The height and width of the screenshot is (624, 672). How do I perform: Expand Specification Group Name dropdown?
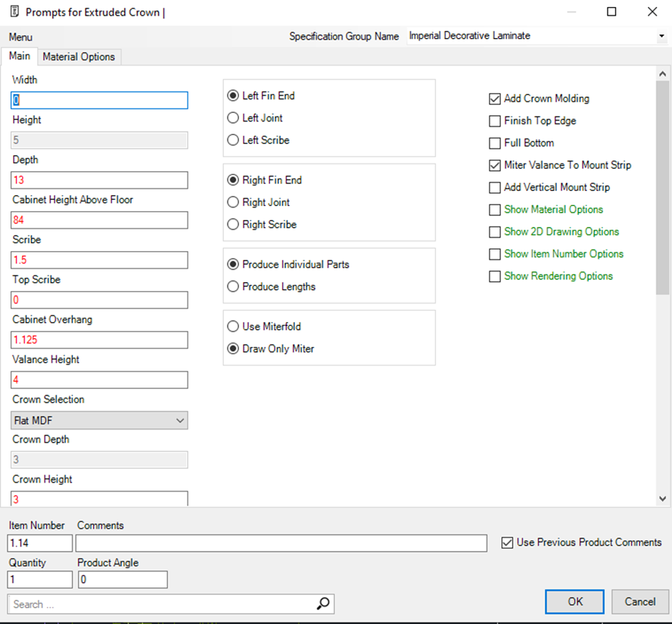(x=662, y=36)
